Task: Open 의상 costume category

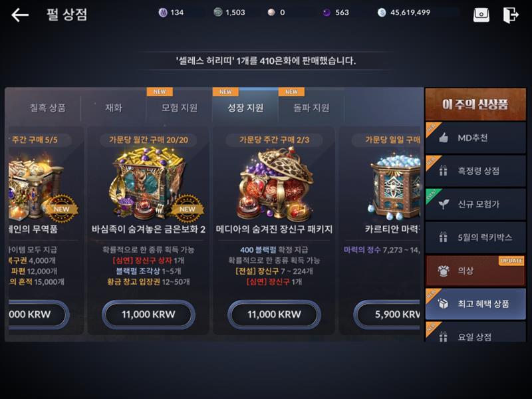Action: tap(475, 271)
